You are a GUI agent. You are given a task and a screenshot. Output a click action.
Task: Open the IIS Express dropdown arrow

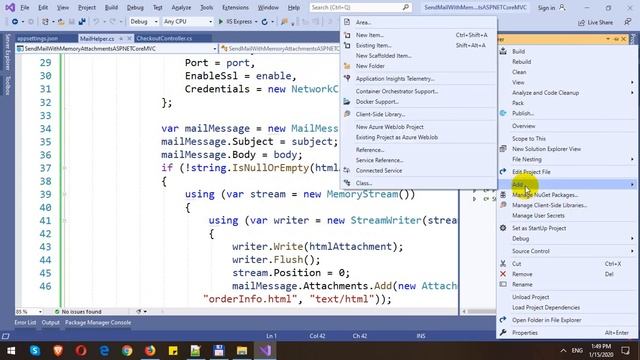coord(256,22)
